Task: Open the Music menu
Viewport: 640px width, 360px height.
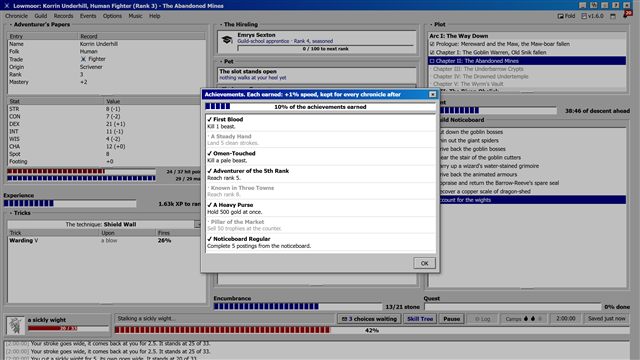Action: (135, 16)
